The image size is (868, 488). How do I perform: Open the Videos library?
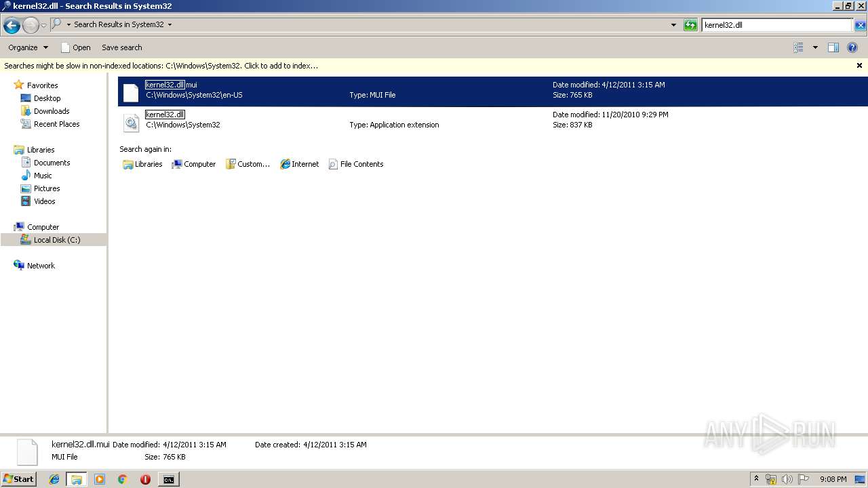tap(44, 201)
